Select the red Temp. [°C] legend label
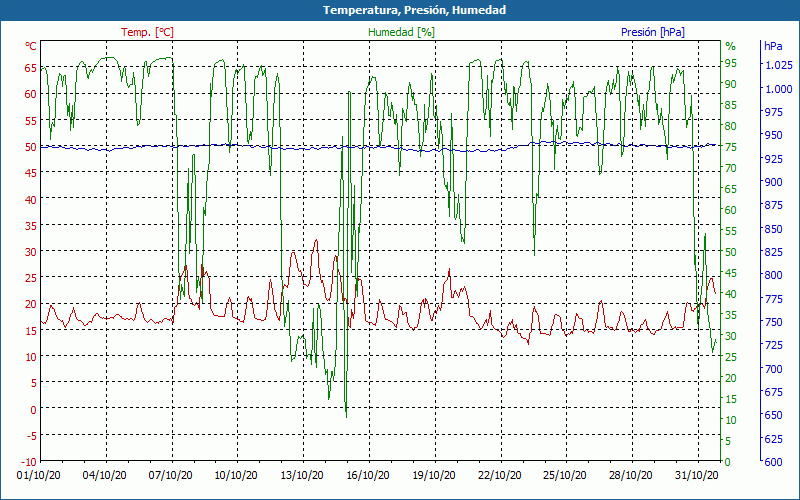Screen dimensions: 800x500 (x=147, y=32)
